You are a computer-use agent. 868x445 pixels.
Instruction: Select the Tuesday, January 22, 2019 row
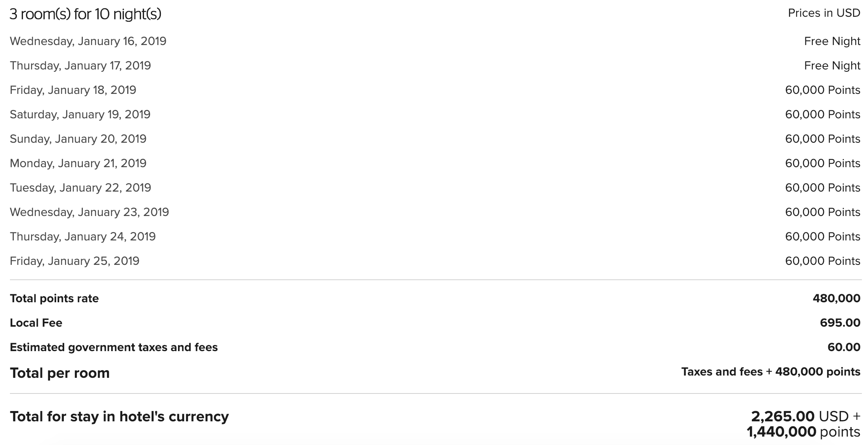(x=435, y=188)
